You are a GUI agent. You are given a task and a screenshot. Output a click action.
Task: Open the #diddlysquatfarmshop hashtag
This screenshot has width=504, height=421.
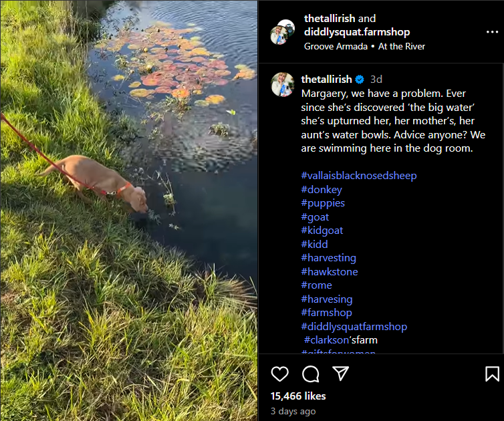(x=354, y=327)
